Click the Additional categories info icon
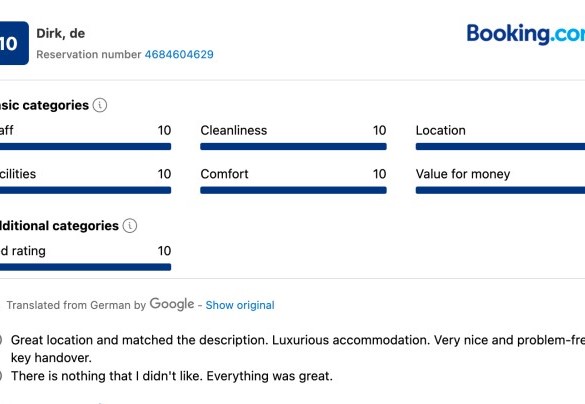Viewport: 585px width, 404px height. click(130, 226)
